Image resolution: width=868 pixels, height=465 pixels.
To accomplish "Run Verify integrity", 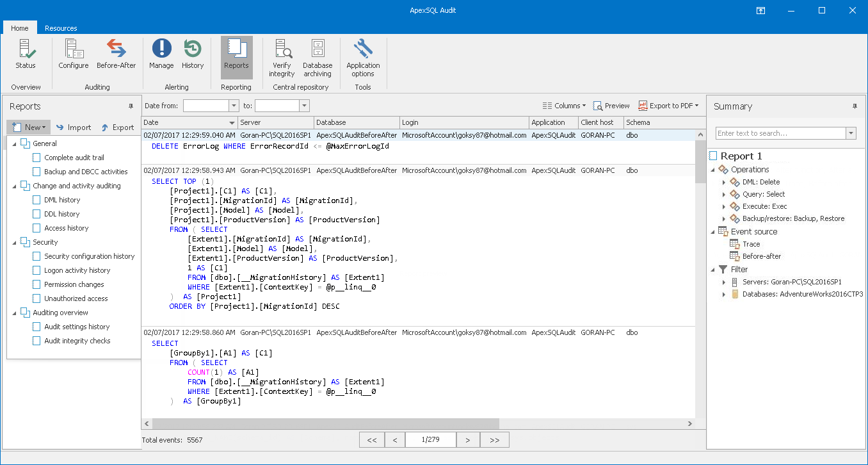I will [282, 58].
